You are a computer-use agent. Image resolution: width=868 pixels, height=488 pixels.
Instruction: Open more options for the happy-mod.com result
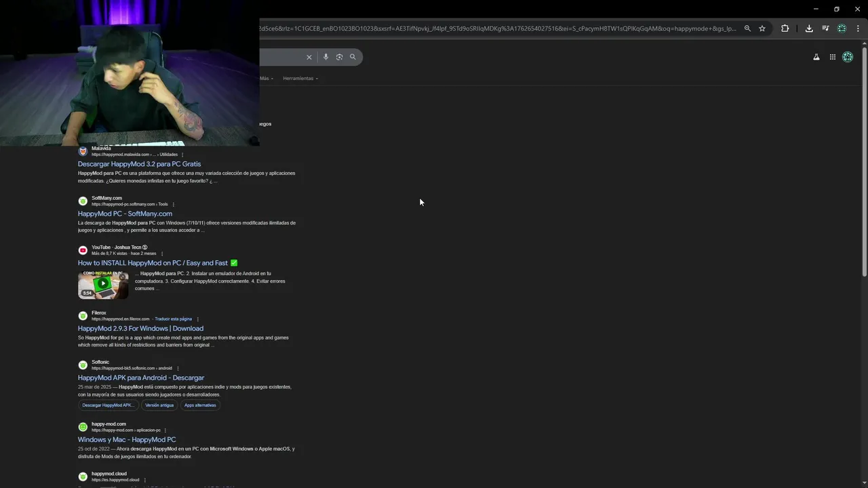point(165,430)
